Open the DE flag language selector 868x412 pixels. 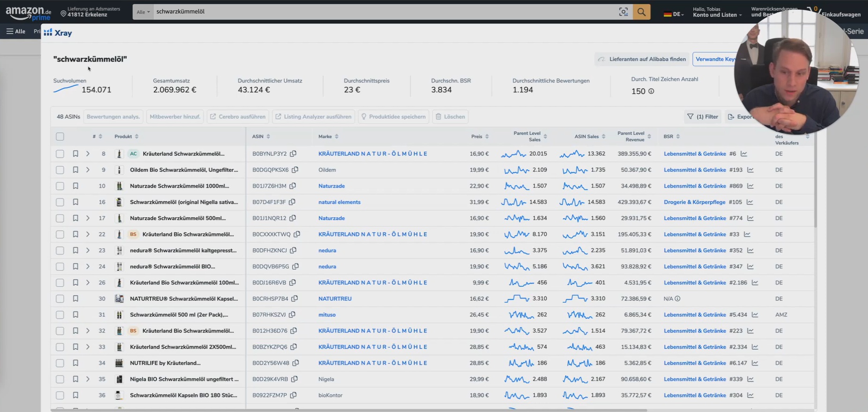click(673, 14)
